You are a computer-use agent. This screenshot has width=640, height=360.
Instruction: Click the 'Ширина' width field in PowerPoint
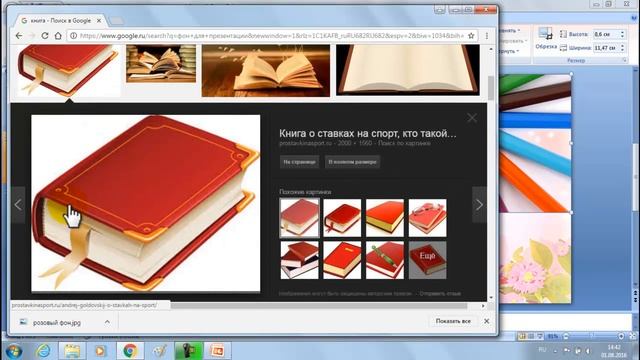click(606, 48)
